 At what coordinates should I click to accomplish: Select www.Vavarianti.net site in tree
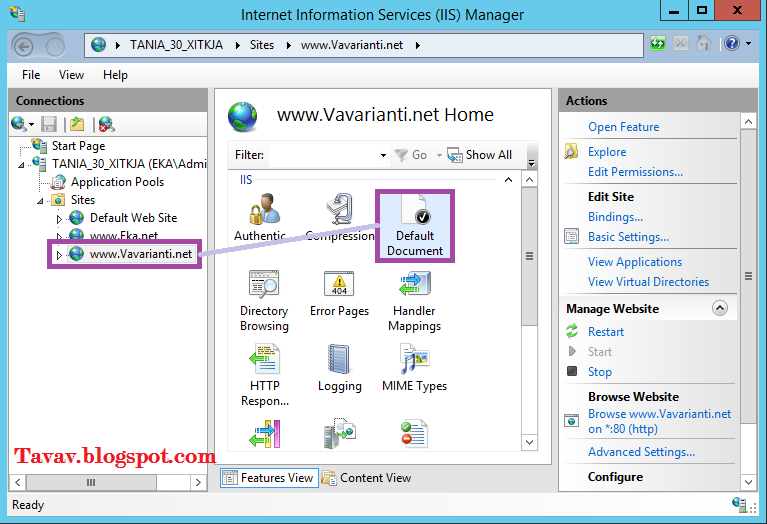[x=141, y=254]
